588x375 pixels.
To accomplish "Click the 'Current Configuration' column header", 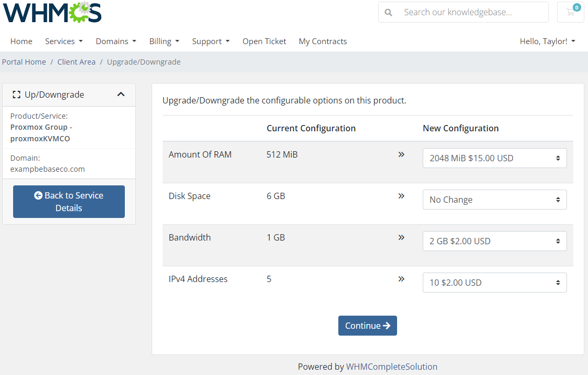I will pyautogui.click(x=311, y=128).
